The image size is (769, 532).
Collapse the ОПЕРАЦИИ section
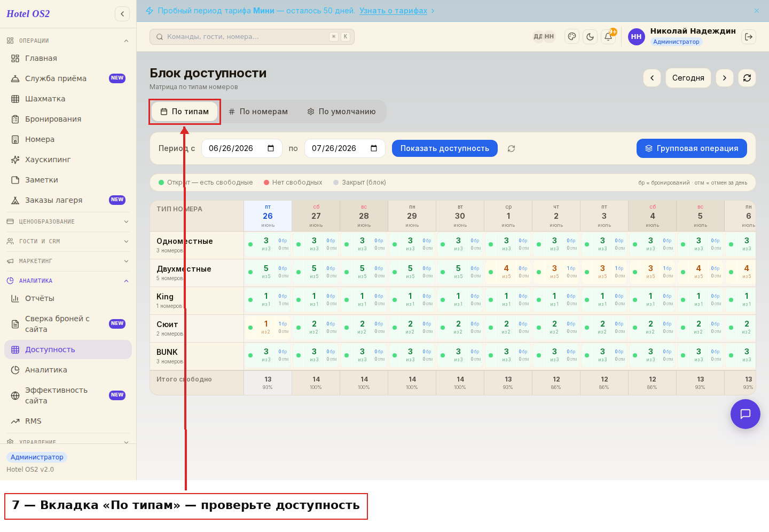[x=68, y=41]
